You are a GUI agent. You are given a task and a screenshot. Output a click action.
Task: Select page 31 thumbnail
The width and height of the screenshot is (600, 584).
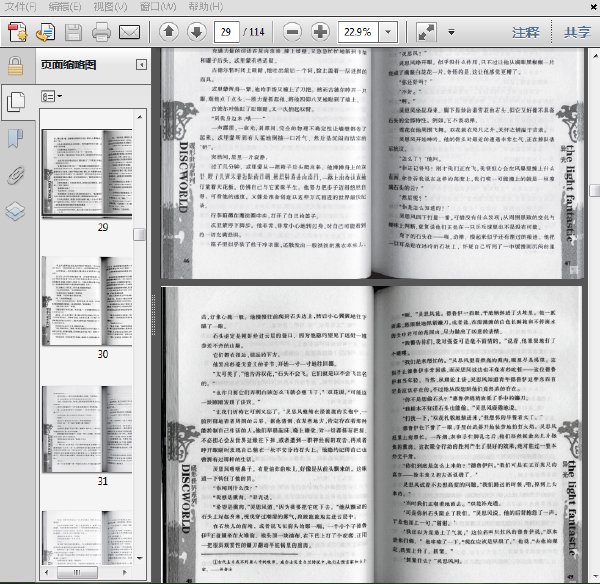[87, 429]
